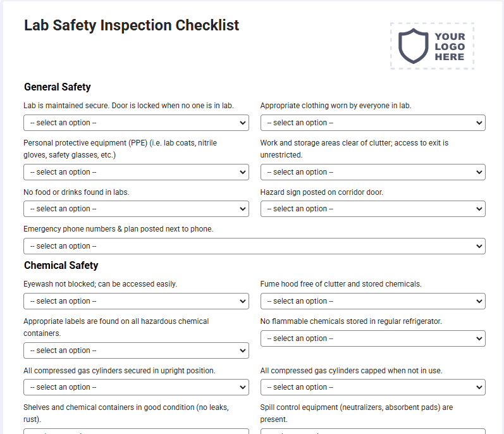Click the 'Spill control equipment' label text

357,413
